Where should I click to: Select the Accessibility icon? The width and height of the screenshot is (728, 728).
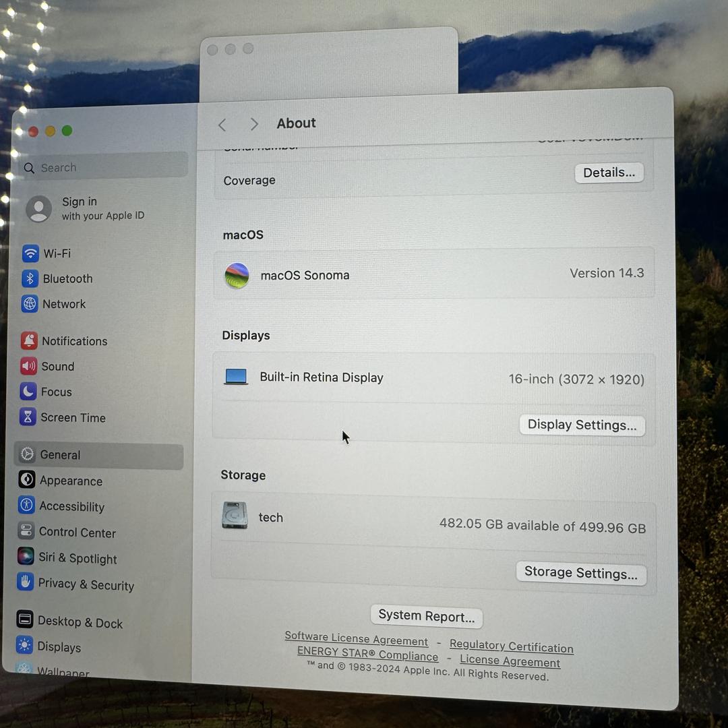(26, 505)
